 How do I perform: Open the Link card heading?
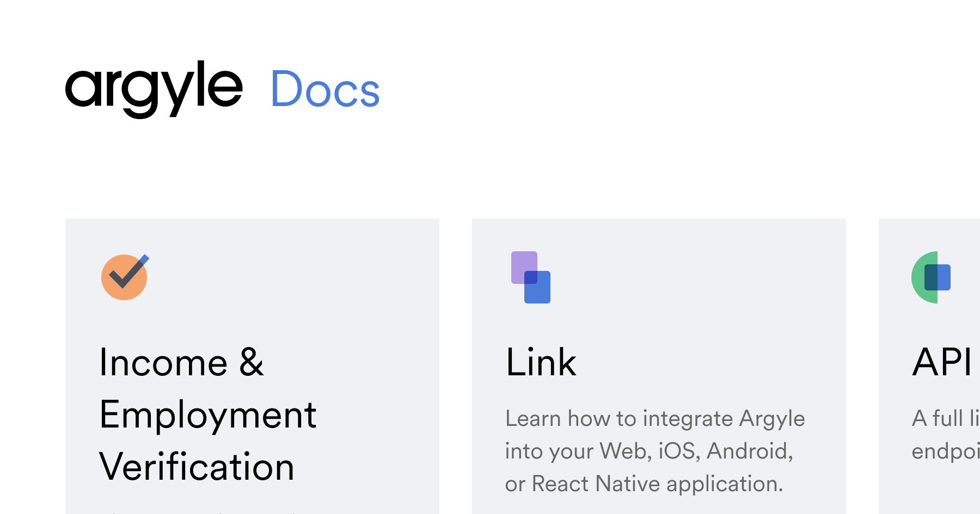(x=541, y=362)
